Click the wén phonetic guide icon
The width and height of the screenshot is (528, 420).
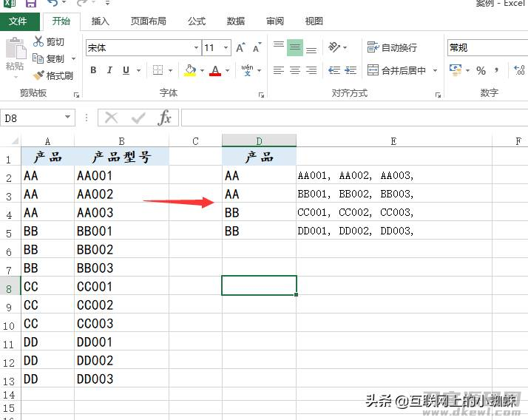point(247,70)
